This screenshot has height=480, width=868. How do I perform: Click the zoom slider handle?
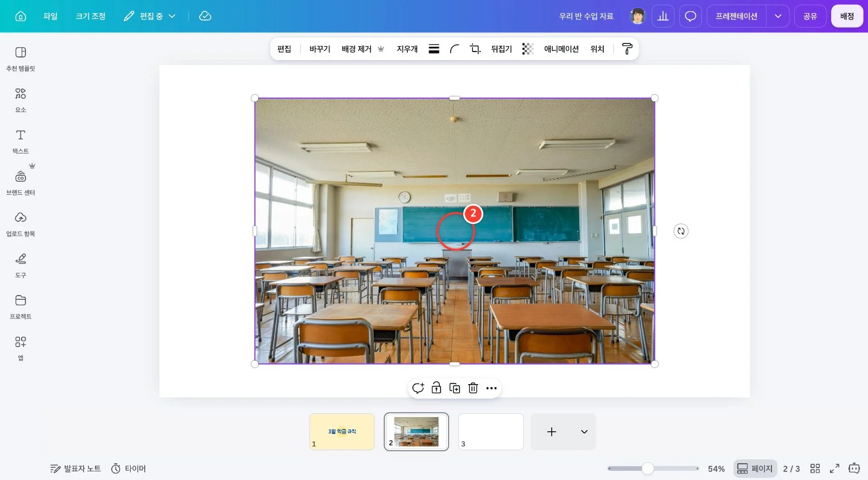coord(648,469)
